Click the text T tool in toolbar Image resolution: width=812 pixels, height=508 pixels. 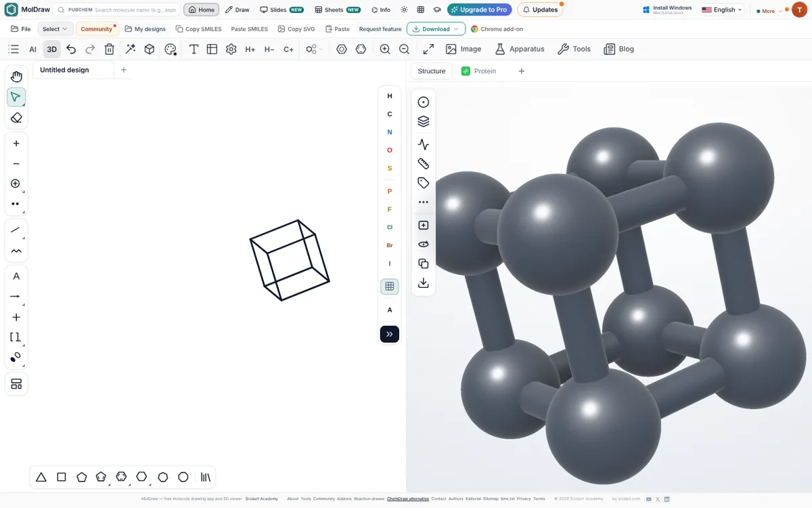(x=194, y=49)
